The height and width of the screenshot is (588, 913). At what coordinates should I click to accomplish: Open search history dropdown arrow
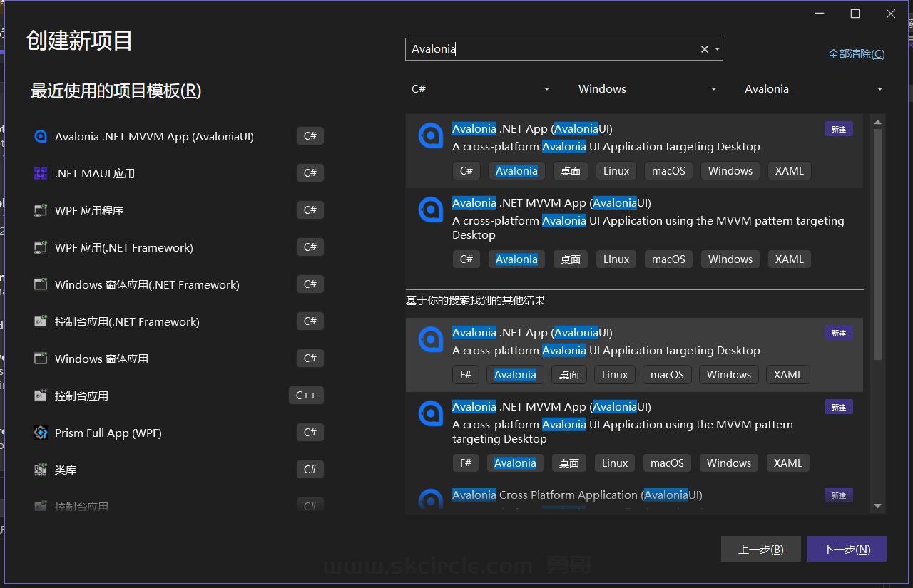click(717, 49)
